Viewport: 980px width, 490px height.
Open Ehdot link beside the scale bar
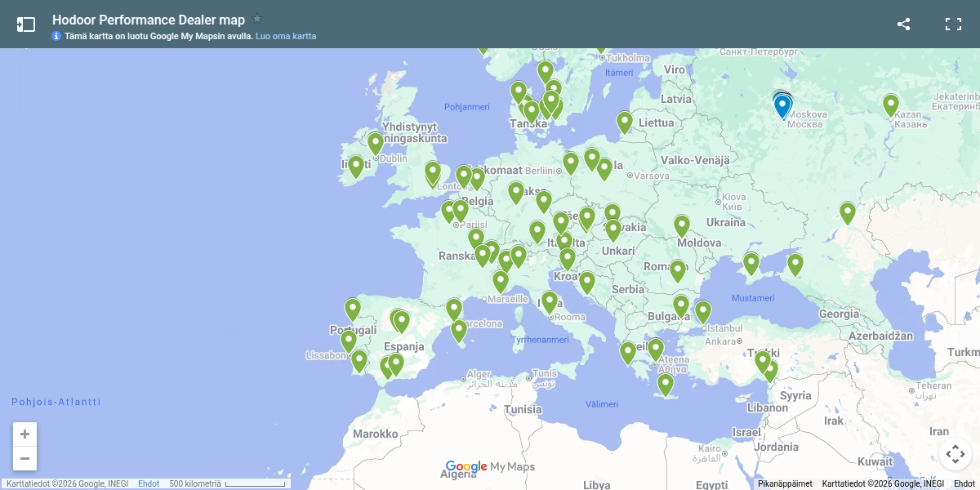pos(149,484)
